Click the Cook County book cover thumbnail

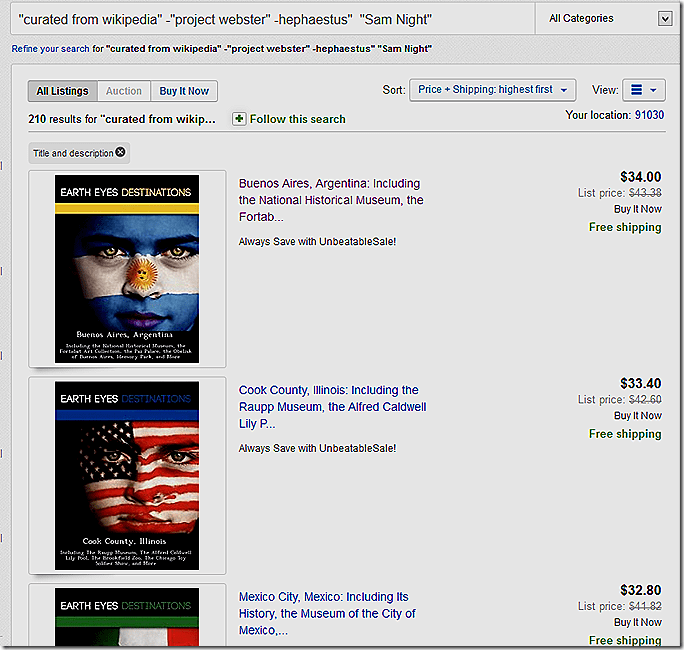point(127,475)
